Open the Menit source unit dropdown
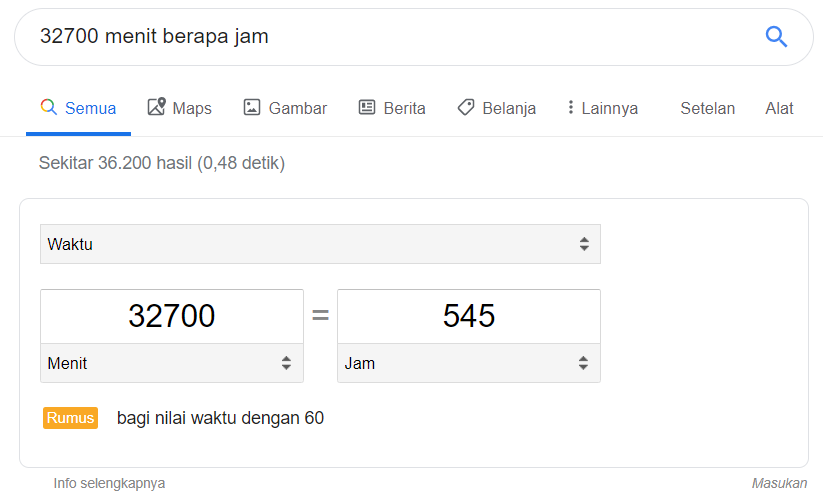The height and width of the screenshot is (497, 823). pos(171,363)
